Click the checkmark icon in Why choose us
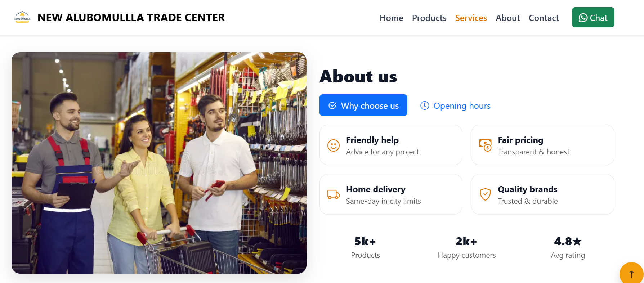This screenshot has width=644, height=283. pyautogui.click(x=332, y=105)
